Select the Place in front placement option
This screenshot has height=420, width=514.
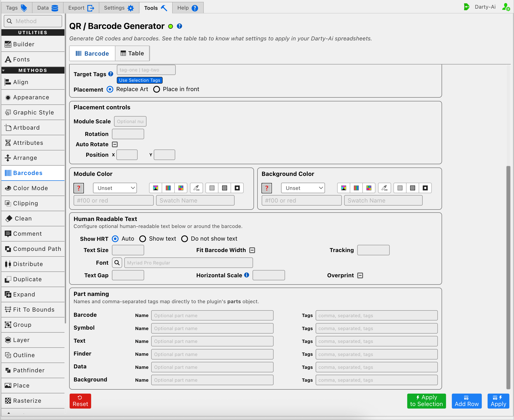pyautogui.click(x=157, y=89)
